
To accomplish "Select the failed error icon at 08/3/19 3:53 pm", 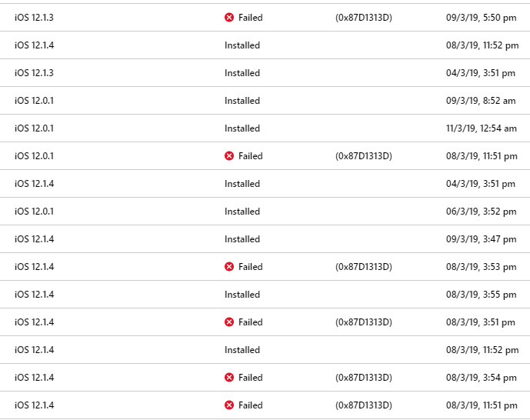I will (229, 267).
